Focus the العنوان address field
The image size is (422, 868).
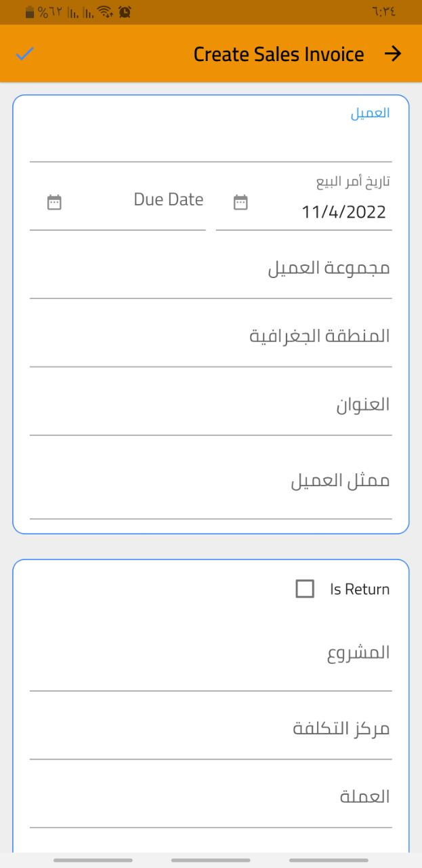pyautogui.click(x=211, y=406)
